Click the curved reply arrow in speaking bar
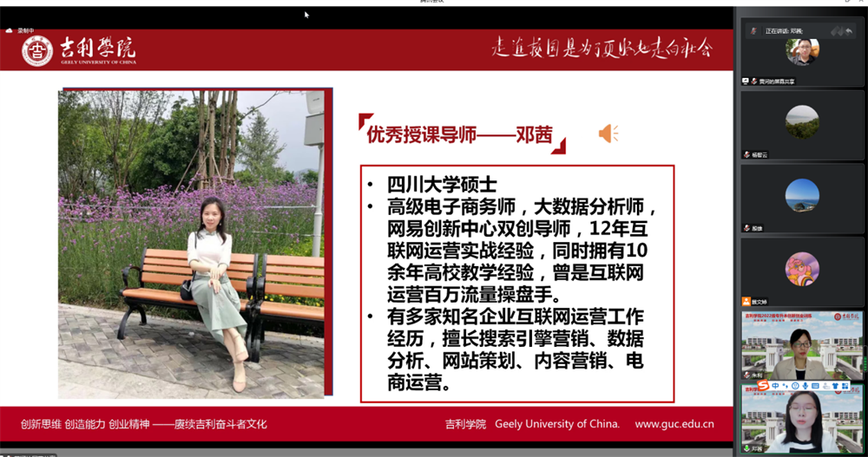 849,31
